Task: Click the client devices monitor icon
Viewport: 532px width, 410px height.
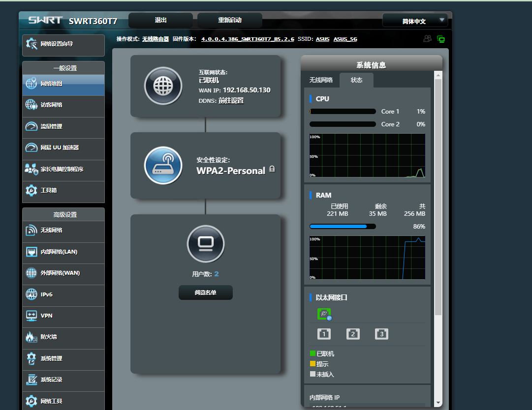Action: click(x=205, y=244)
